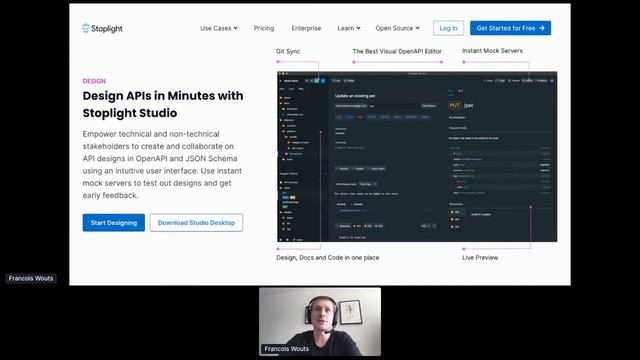The image size is (640, 360).
Task: Select the Git Sync feature label
Action: click(288, 51)
